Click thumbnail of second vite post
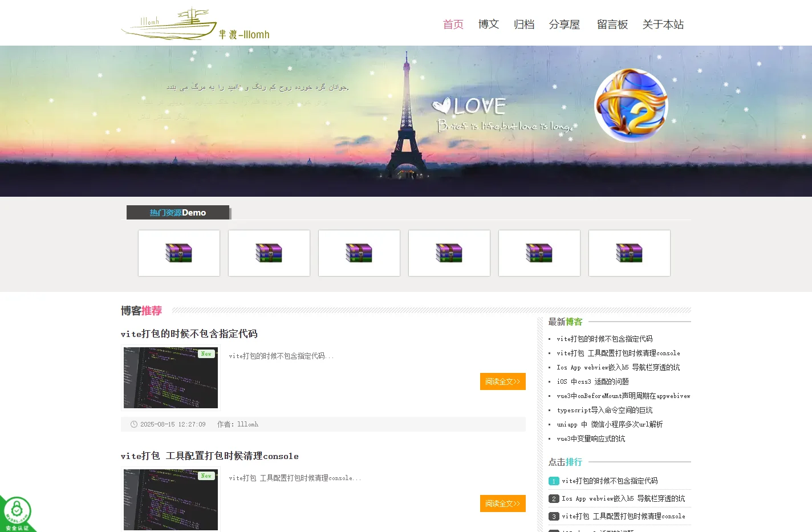The width and height of the screenshot is (812, 532). 170,499
